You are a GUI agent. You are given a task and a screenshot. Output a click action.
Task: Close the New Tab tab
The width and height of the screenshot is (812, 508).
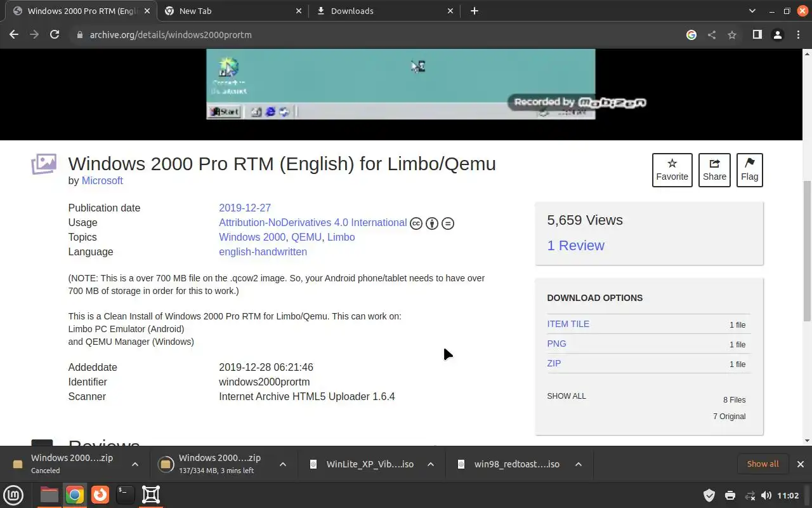[299, 11]
